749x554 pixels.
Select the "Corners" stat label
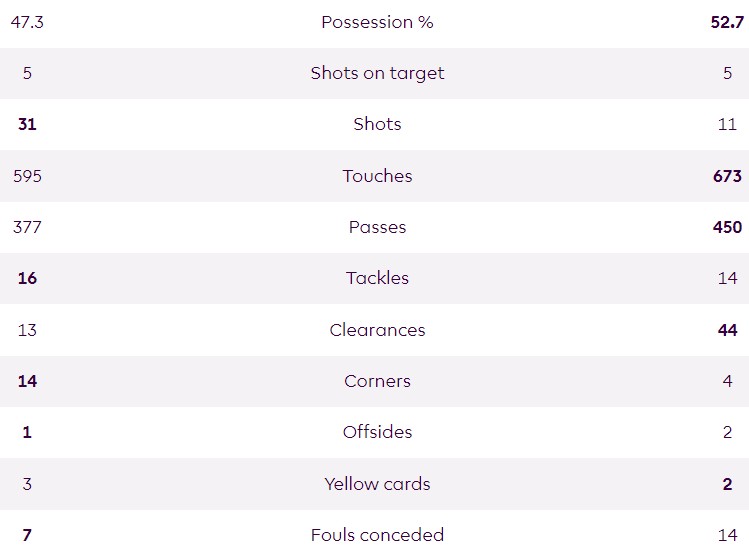377,381
